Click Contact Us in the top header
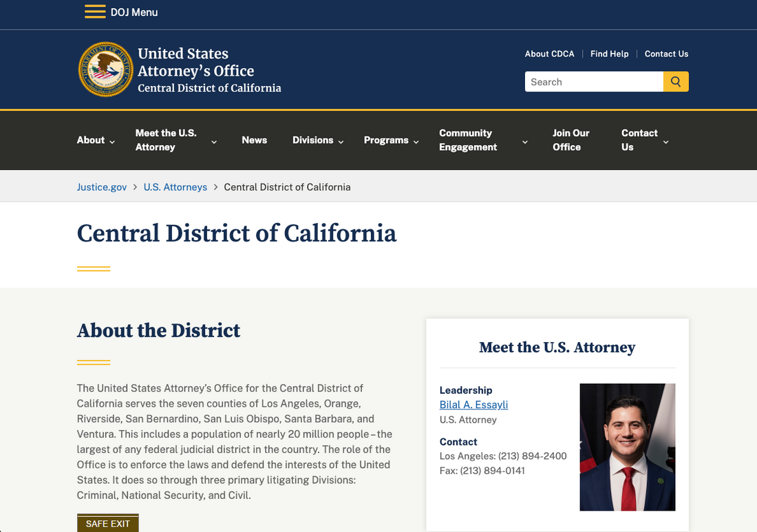 click(x=666, y=54)
